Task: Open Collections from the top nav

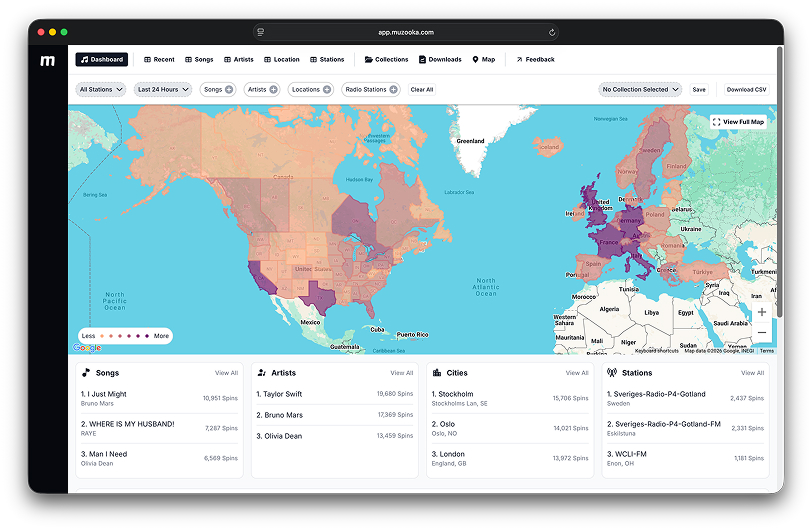Action: tap(386, 60)
